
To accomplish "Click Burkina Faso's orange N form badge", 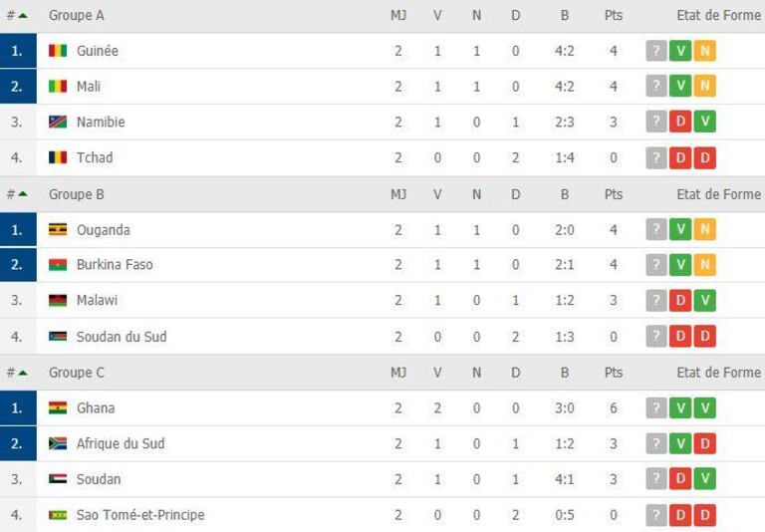I will point(705,265).
